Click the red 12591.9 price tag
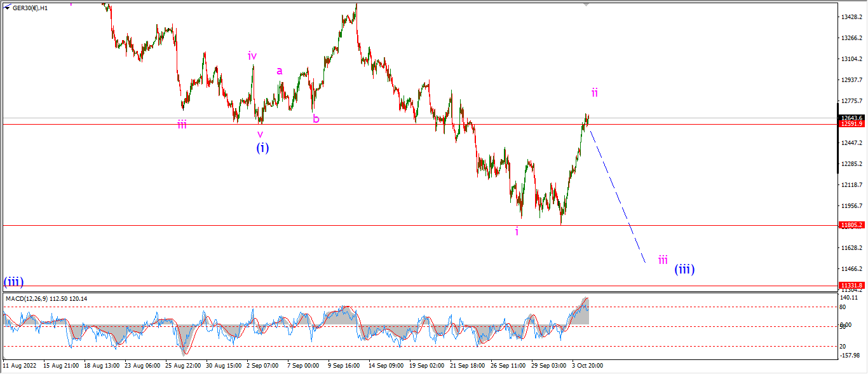Image resolution: width=868 pixels, height=374 pixels. [x=851, y=124]
